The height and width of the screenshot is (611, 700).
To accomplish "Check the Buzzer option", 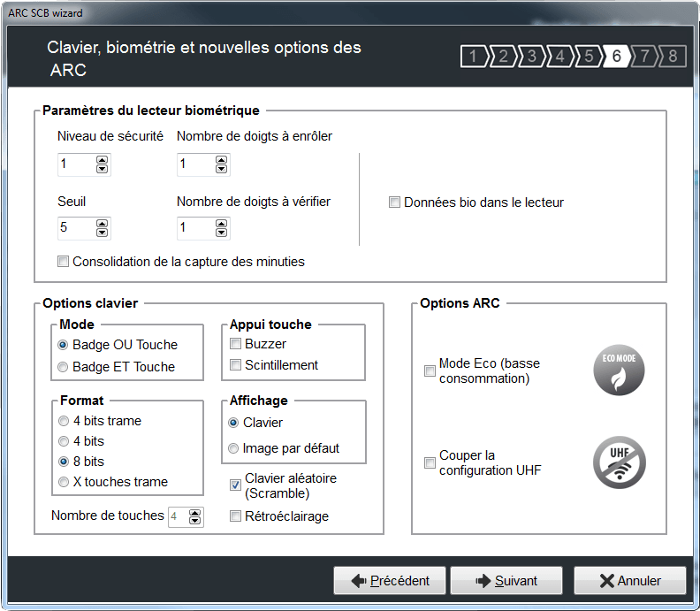I will 236,344.
